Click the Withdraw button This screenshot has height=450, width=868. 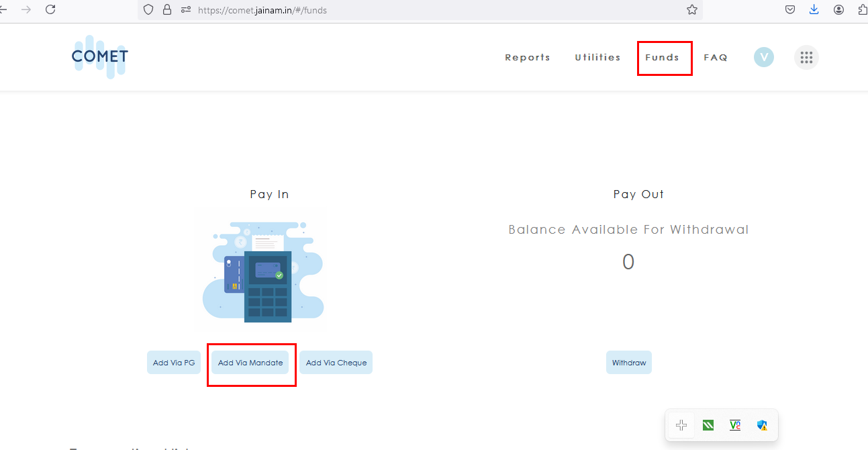pos(628,363)
